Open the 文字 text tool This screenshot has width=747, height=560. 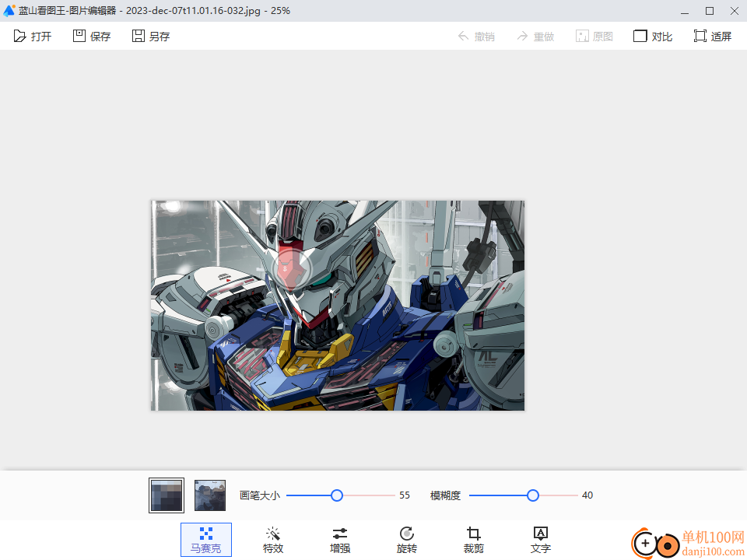[x=540, y=540]
